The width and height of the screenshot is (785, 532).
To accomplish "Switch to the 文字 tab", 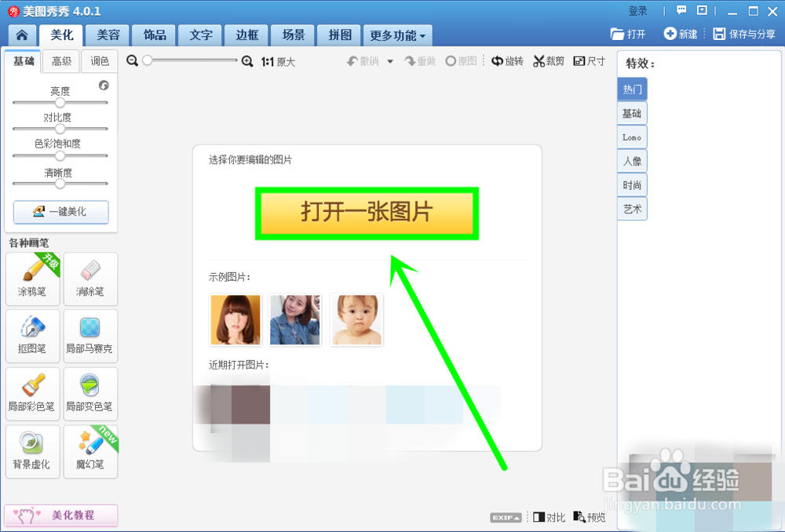I will click(x=201, y=35).
